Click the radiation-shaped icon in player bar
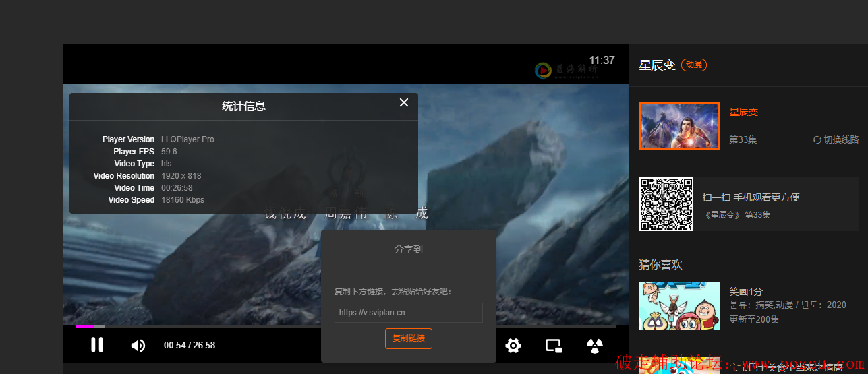The height and width of the screenshot is (374, 868). pos(594,346)
